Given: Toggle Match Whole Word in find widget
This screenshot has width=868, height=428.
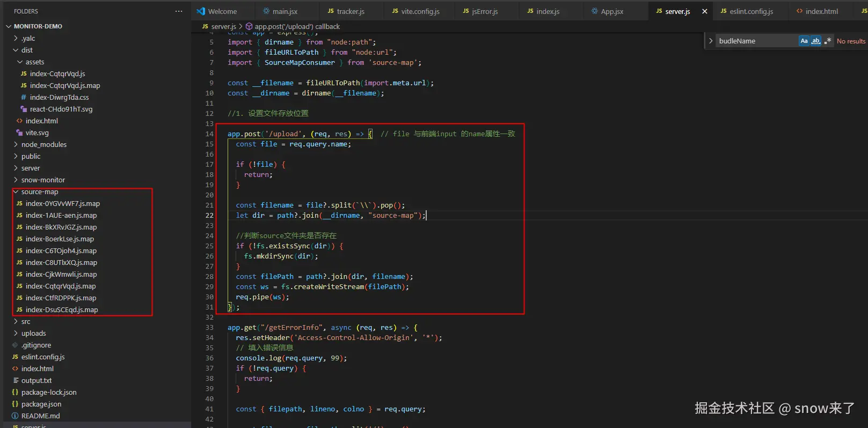Looking at the screenshot, I should pyautogui.click(x=815, y=41).
